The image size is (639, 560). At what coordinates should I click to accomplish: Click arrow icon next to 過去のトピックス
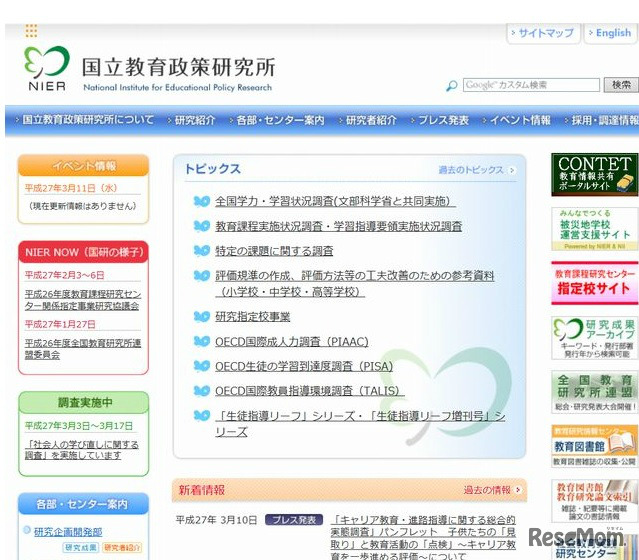pyautogui.click(x=512, y=170)
